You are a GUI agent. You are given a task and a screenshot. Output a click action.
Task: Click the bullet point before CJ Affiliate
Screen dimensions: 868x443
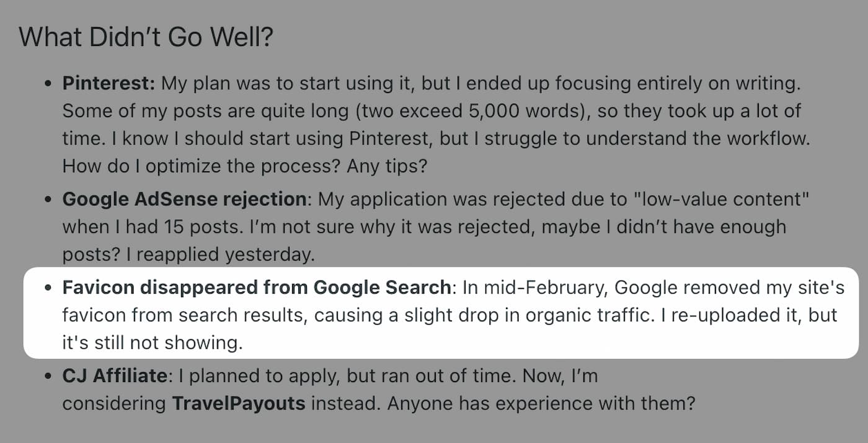click(48, 377)
